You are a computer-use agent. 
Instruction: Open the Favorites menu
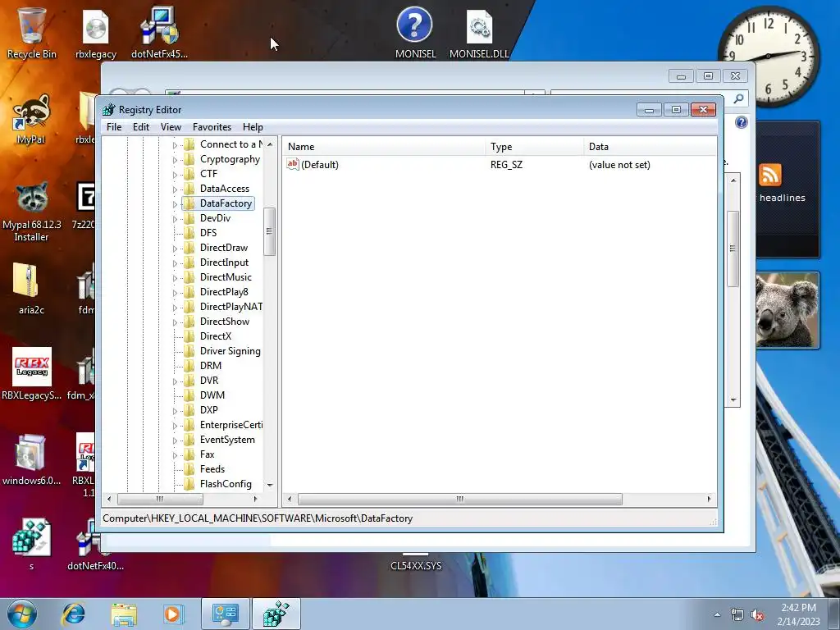coord(212,127)
